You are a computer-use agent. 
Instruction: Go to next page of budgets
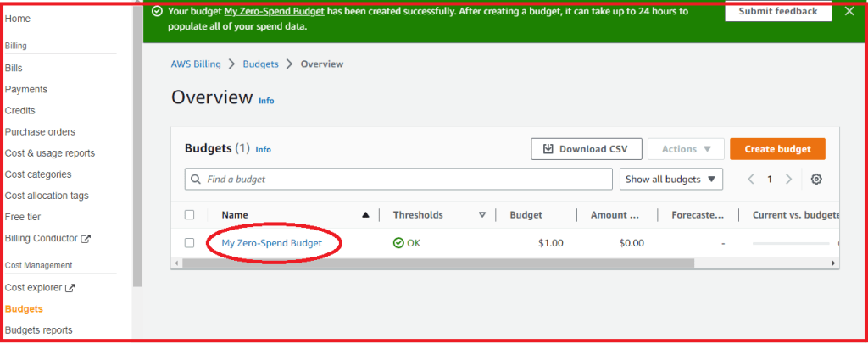click(789, 180)
